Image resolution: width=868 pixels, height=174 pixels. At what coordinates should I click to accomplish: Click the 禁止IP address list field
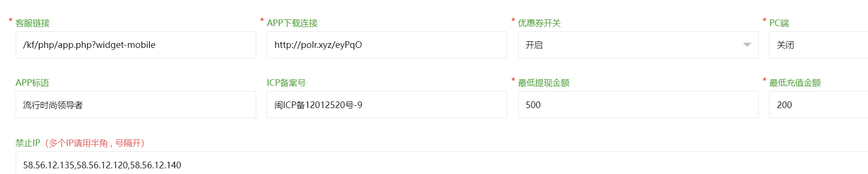click(442, 163)
